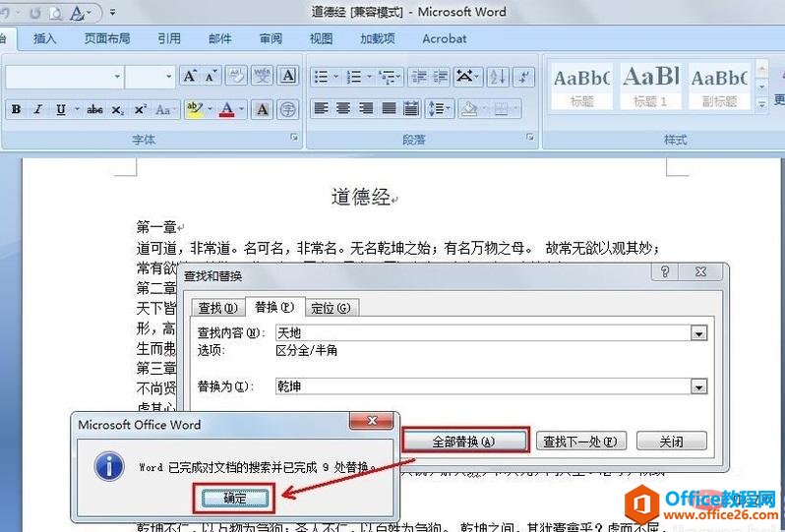Viewport: 785px width, 532px height.
Task: Apply subscript formatting
Action: [x=117, y=109]
